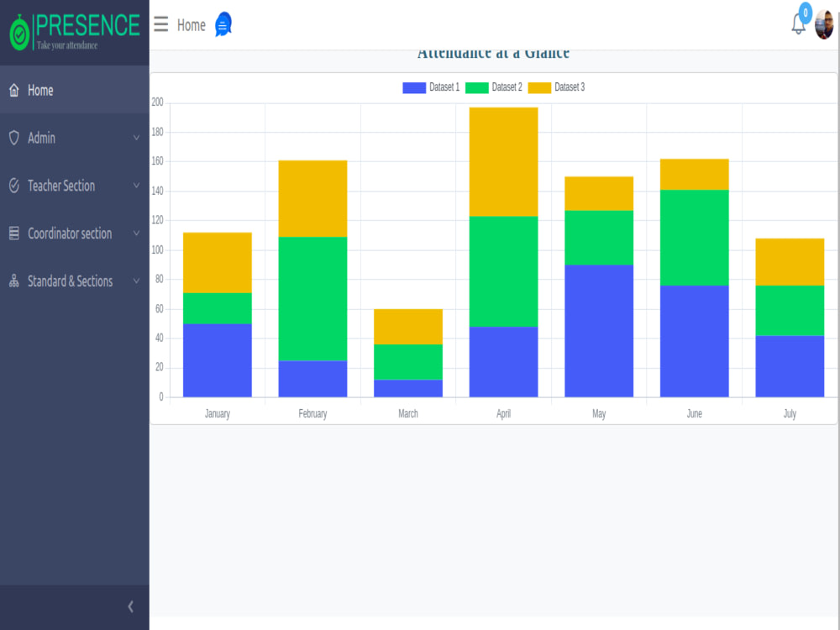Click May's blue bar segment

tap(599, 330)
